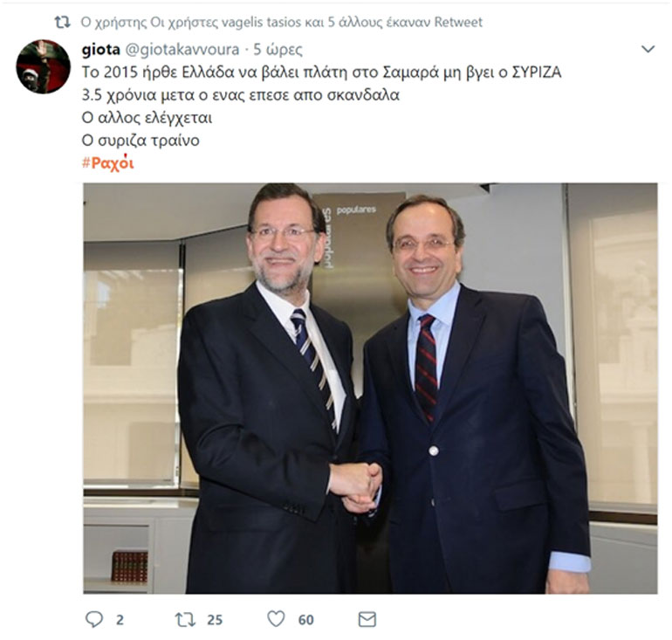Like the tweet with the heart icon
Viewport: 672px width, 640px height.
pyautogui.click(x=276, y=619)
